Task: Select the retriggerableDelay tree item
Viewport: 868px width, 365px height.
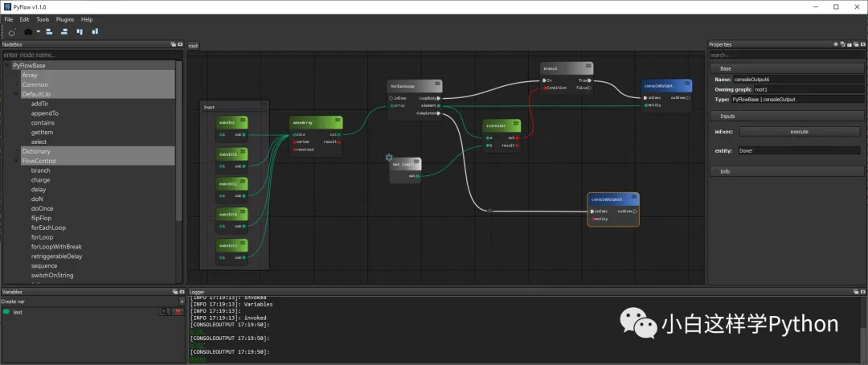Action: 56,256
